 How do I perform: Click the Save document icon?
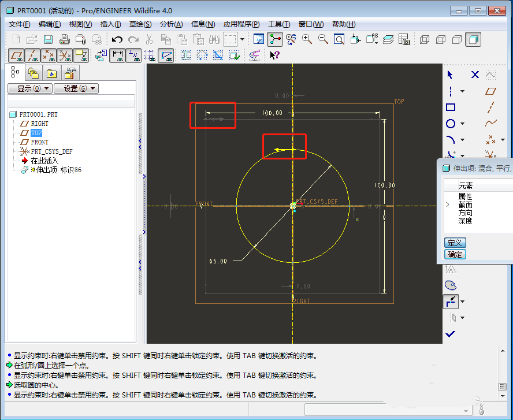click(x=48, y=39)
